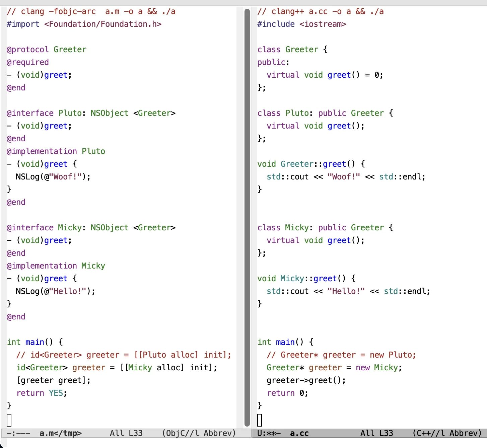Place cursor on '#include <iostream>' line
This screenshot has width=487, height=448.
[x=302, y=24]
